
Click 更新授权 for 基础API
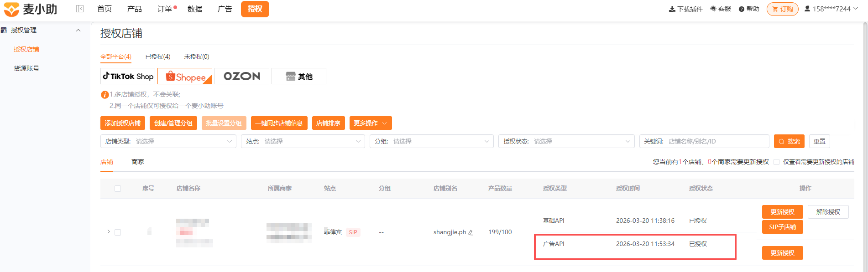tap(783, 212)
